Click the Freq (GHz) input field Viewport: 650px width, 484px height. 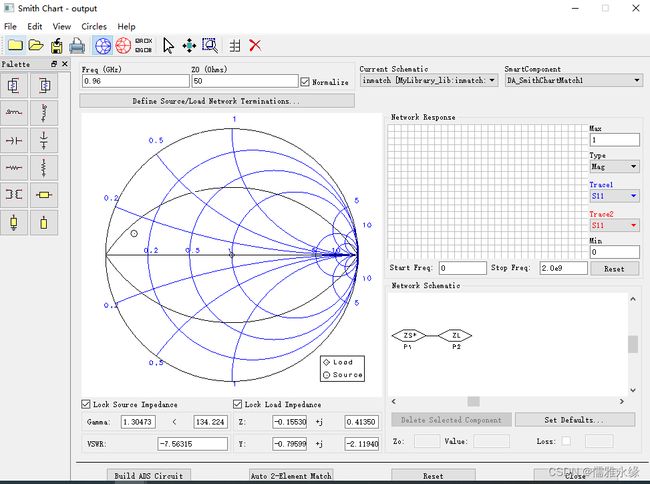click(x=136, y=81)
